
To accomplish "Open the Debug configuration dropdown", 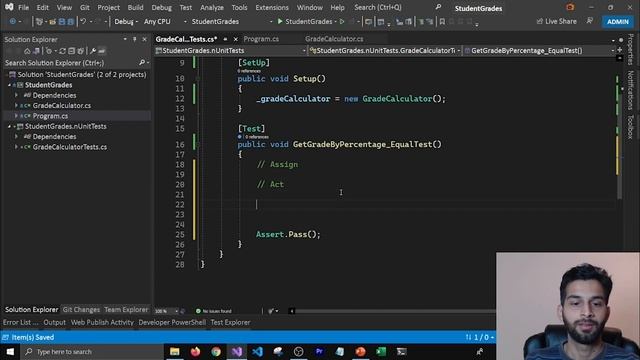I will tap(126, 22).
